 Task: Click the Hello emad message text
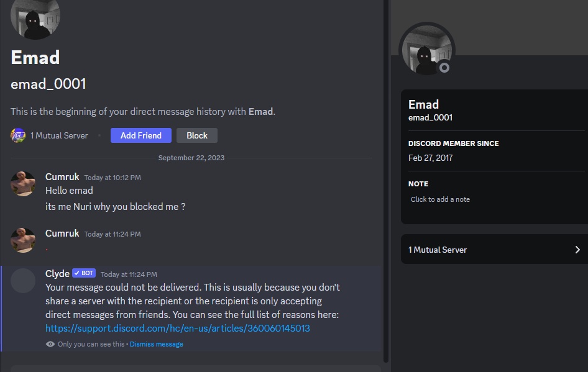68,190
